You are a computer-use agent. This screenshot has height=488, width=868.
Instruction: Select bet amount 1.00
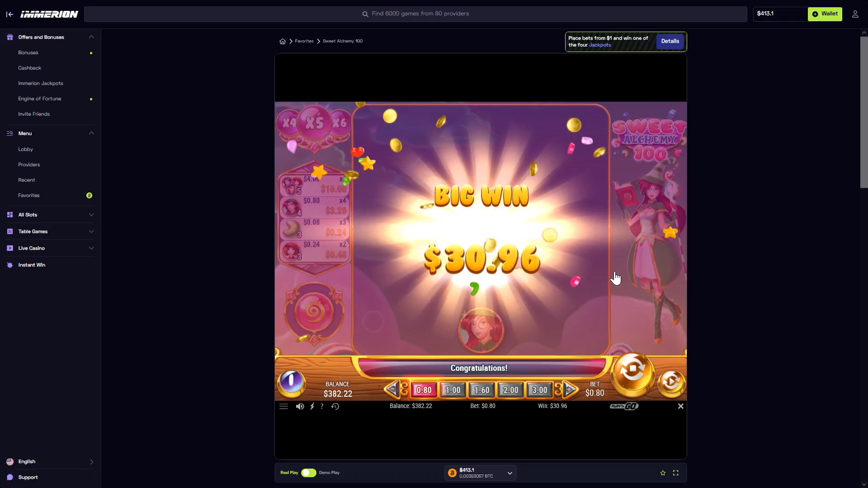[453, 389]
